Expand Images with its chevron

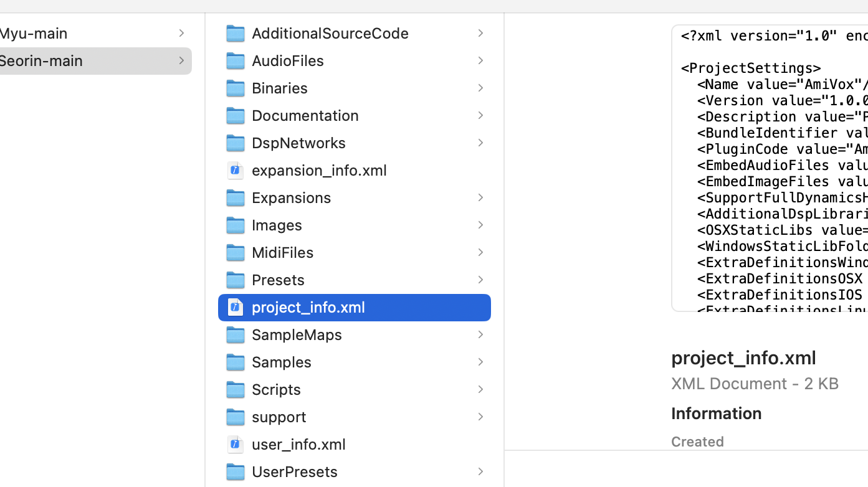pyautogui.click(x=480, y=225)
